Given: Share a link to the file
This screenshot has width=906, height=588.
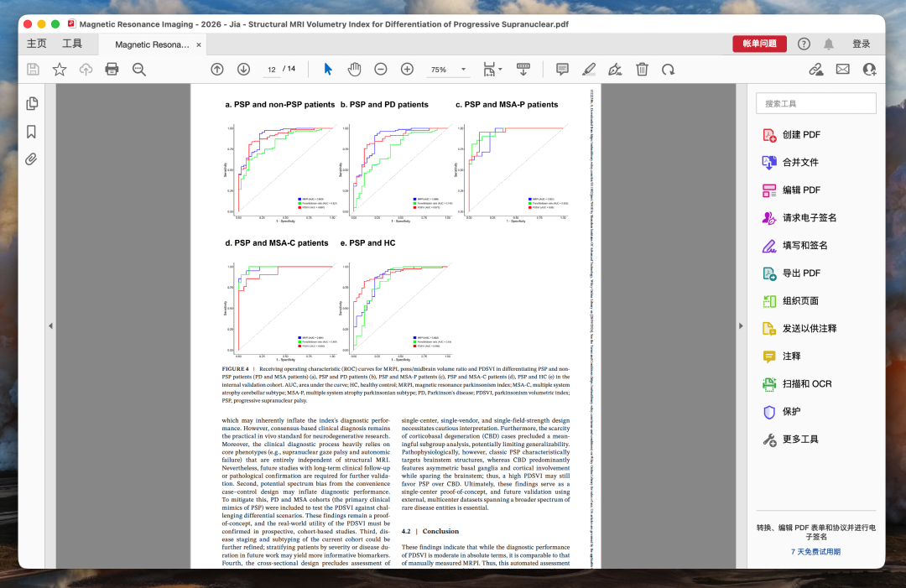Looking at the screenshot, I should 816,70.
